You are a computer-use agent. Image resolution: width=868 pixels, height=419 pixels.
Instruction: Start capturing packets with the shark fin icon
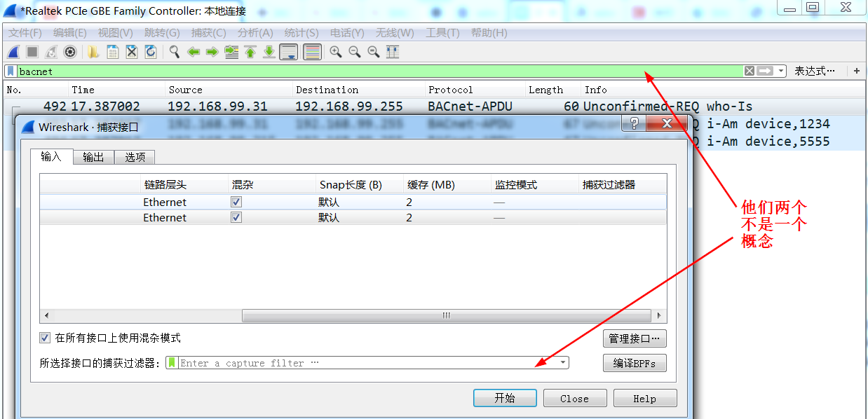(x=13, y=52)
